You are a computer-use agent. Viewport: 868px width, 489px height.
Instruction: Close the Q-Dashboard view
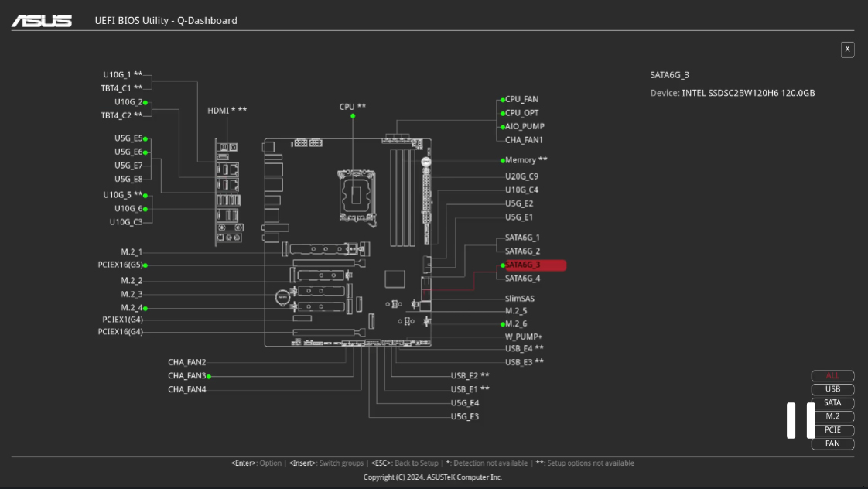point(847,49)
